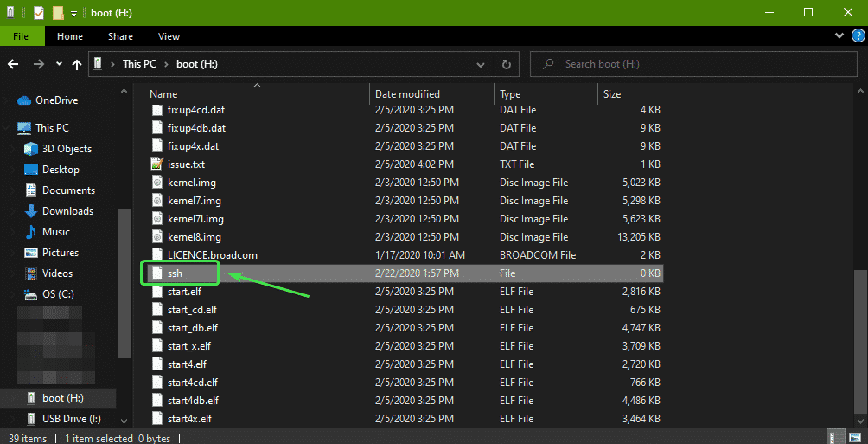Open the address bar history dropdown
This screenshot has height=444, width=868.
[x=480, y=64]
